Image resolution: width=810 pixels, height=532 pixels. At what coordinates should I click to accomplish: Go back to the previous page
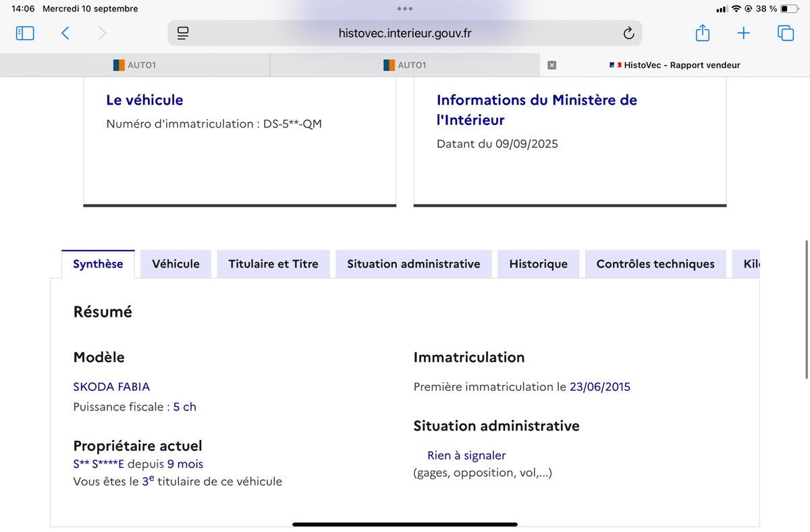coord(65,33)
